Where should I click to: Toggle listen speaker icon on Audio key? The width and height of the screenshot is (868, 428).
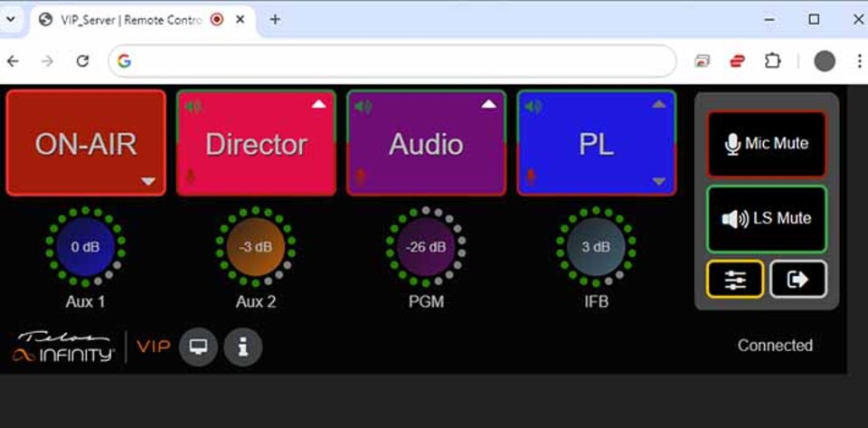pos(363,106)
